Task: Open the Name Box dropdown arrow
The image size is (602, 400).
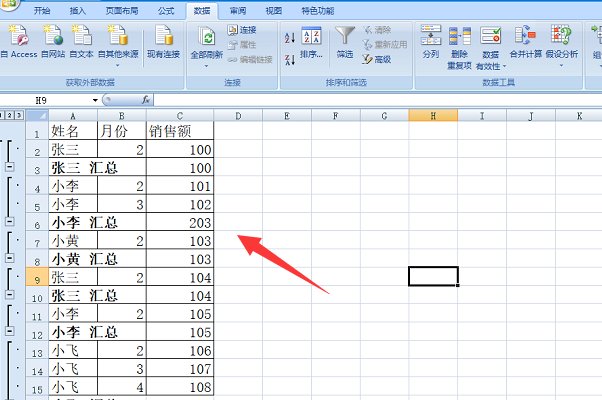Action: pyautogui.click(x=95, y=101)
